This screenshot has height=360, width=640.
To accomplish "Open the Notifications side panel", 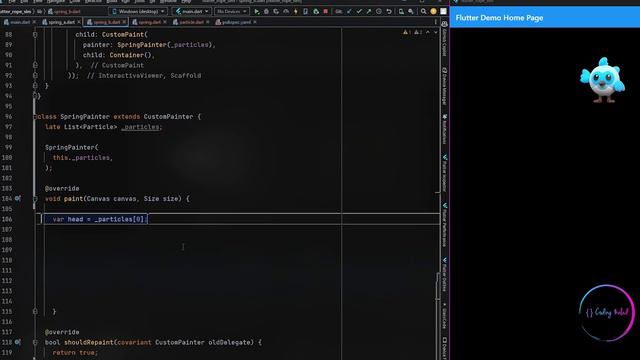I will click(x=444, y=129).
